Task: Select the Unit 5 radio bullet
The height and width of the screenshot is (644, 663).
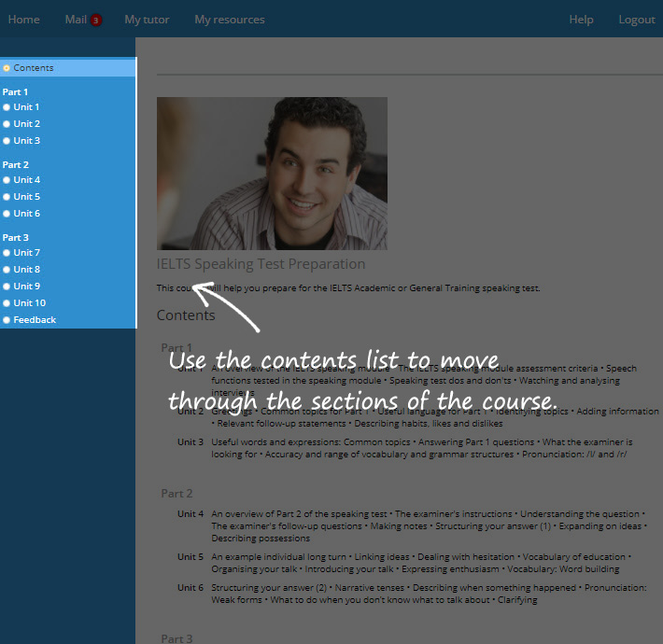Action: 7,197
